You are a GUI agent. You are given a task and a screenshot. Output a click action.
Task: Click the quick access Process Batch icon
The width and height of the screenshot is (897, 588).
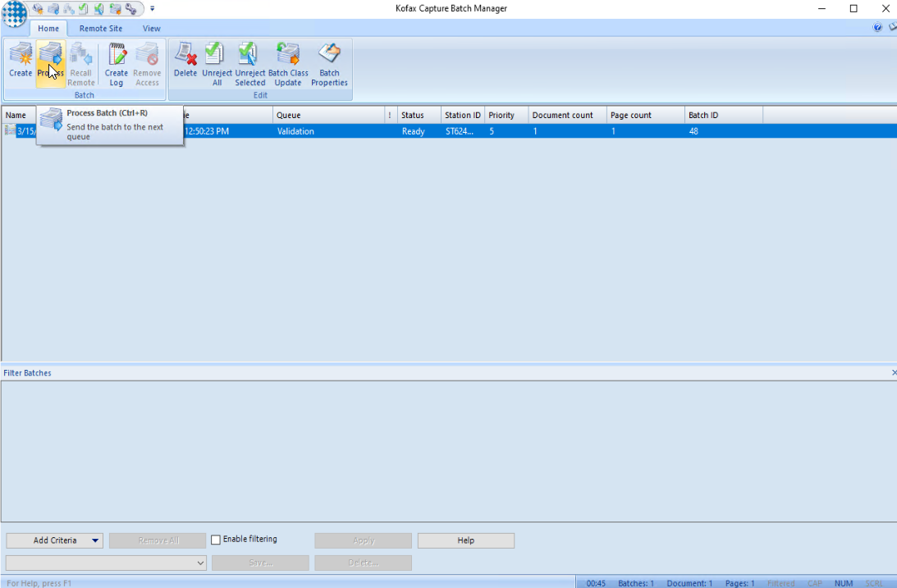(x=53, y=8)
